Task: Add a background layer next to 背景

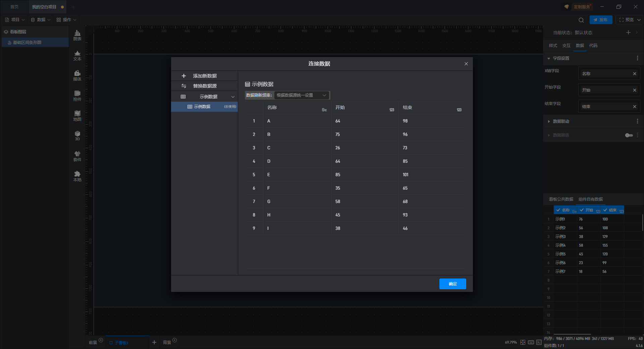Action: click(174, 340)
